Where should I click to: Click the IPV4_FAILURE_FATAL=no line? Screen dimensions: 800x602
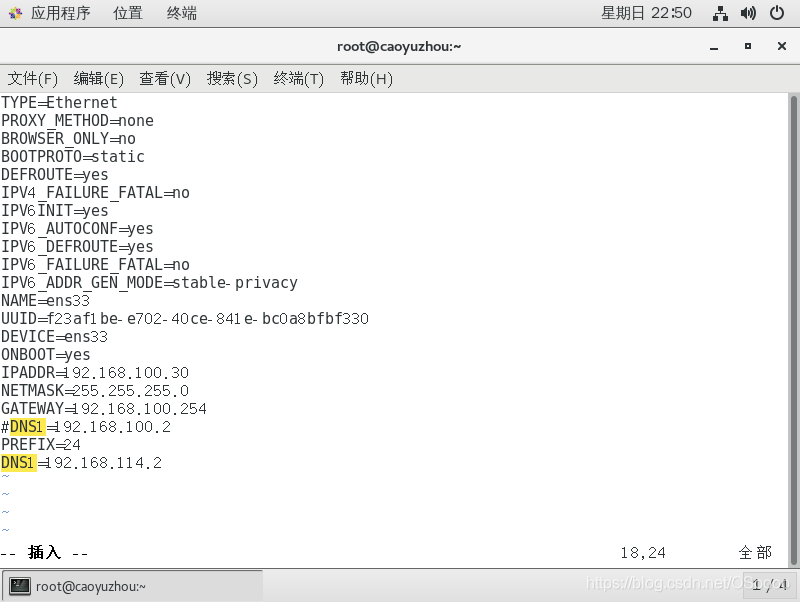(95, 192)
